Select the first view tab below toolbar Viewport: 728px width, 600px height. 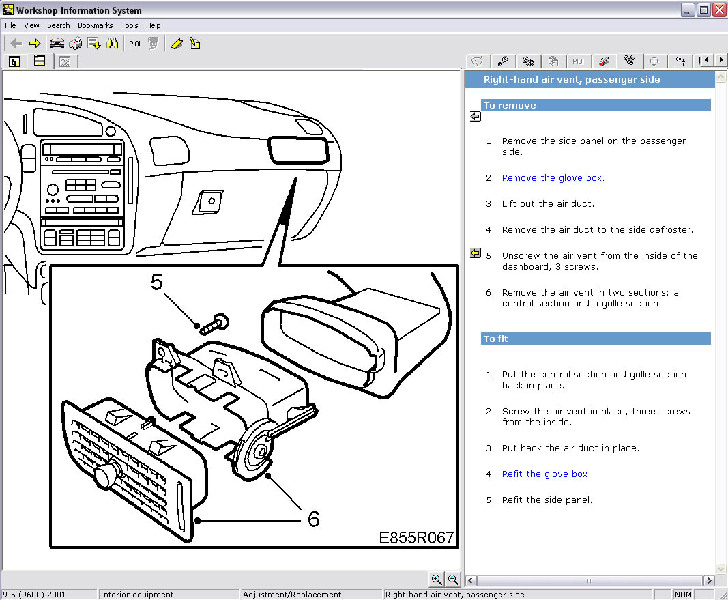pos(15,61)
